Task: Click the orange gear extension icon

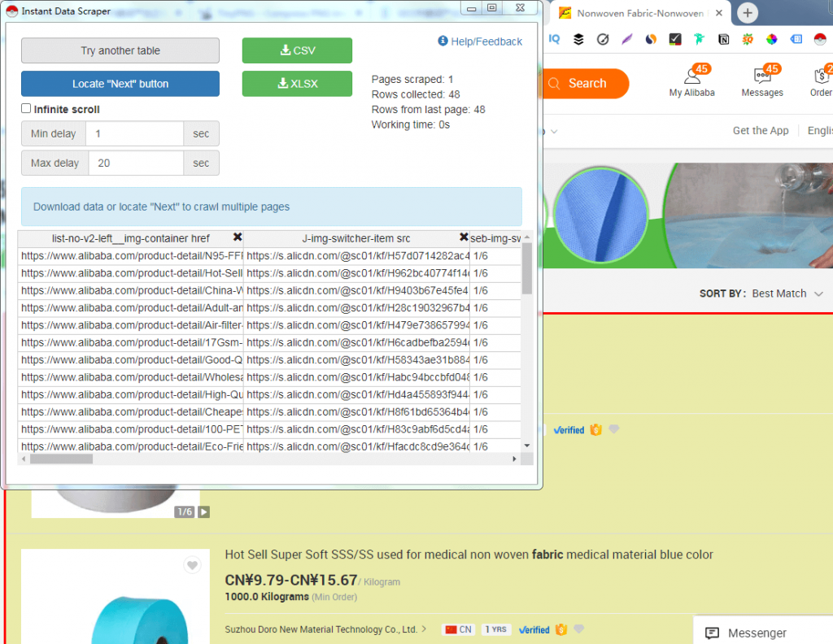Action: coord(748,39)
